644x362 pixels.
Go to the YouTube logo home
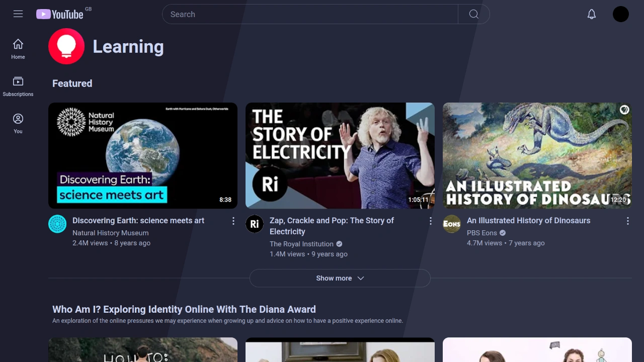click(60, 14)
